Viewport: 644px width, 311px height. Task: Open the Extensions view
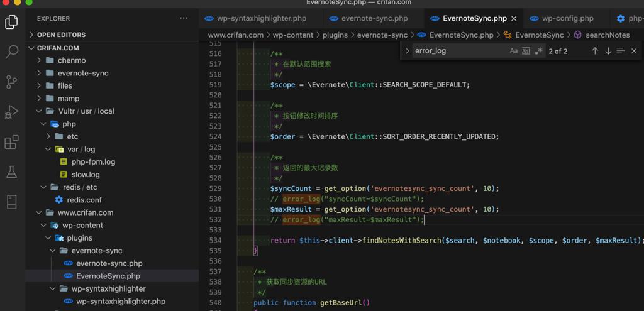(x=11, y=142)
